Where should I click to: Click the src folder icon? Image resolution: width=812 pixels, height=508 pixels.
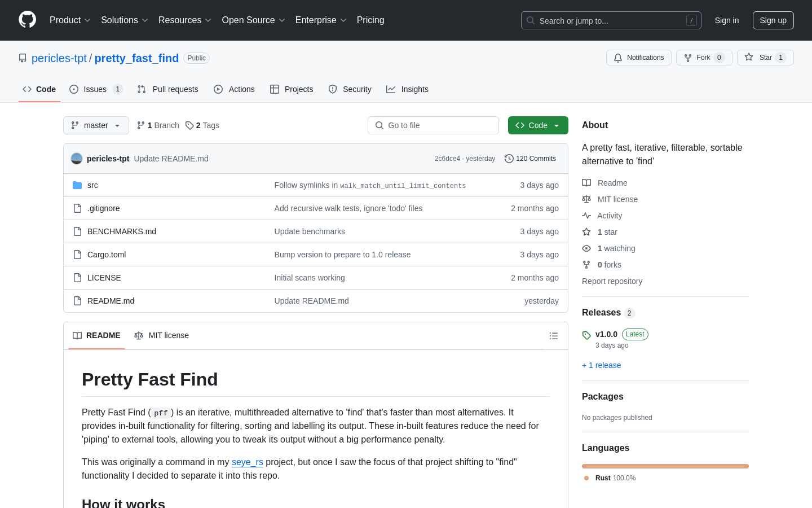(x=77, y=185)
